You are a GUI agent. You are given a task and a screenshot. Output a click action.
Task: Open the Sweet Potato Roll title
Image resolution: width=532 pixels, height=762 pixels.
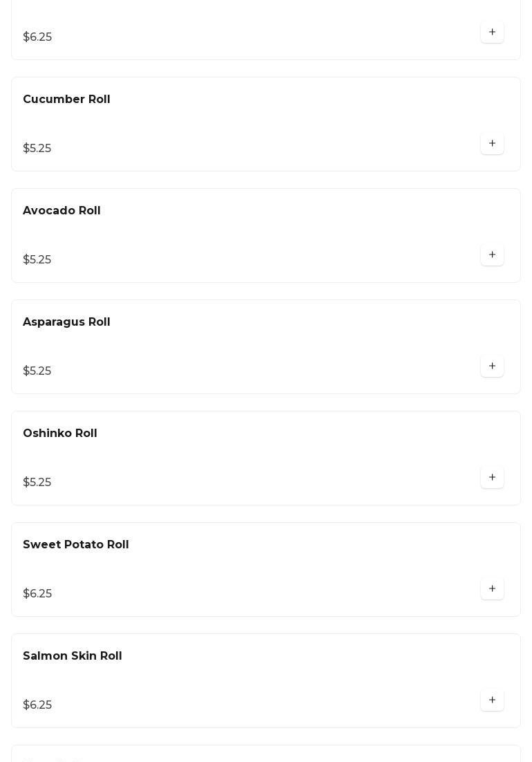[76, 545]
